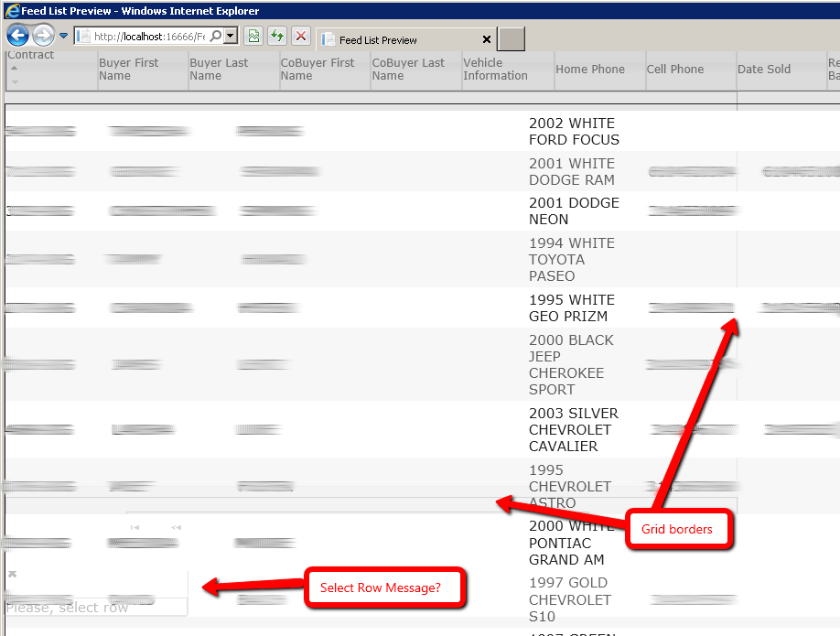Screen dimensions: 840x636
Task: Click the Home Phone column header
Action: tap(600, 70)
